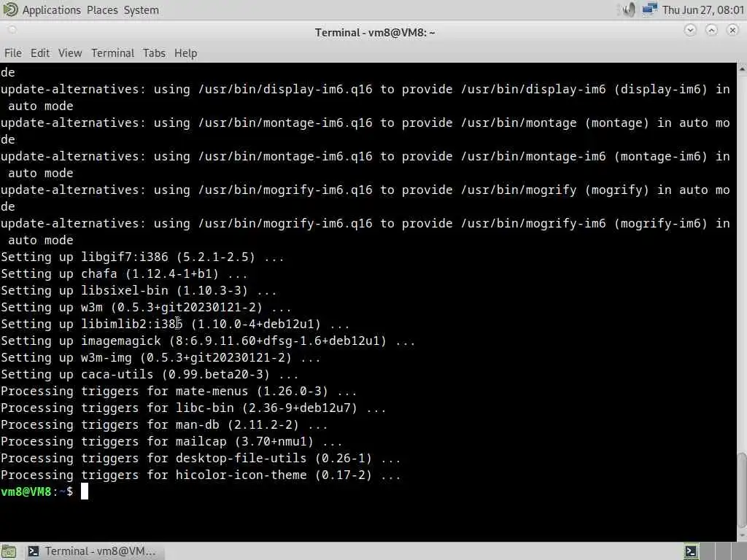The width and height of the screenshot is (747, 560).
Task: Click the clock showing Thu Jun 27, 08:01
Action: tap(703, 10)
